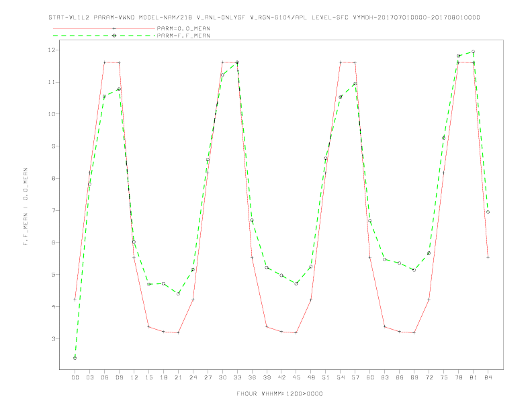The height and width of the screenshot is (411, 532).
Task: Click x-axis tick label 57
Action: 355,377
